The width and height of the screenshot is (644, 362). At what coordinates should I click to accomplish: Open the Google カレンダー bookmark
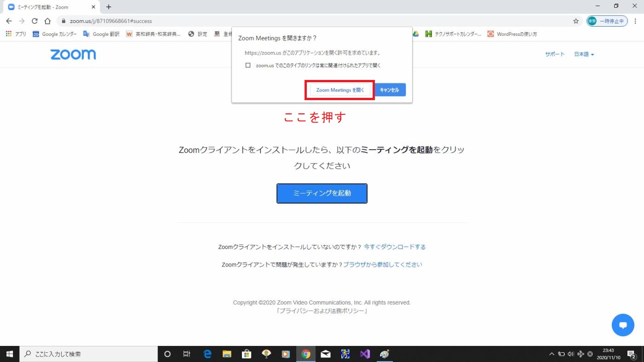click(55, 34)
